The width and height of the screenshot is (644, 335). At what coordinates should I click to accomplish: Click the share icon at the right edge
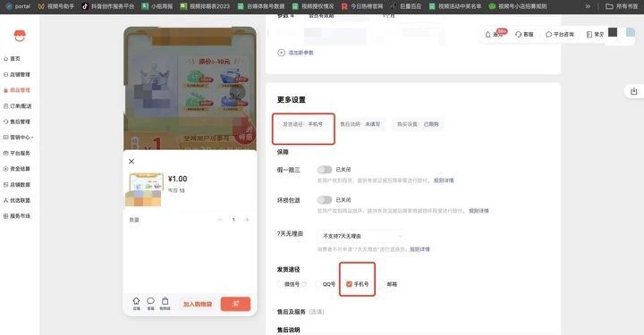(x=634, y=91)
